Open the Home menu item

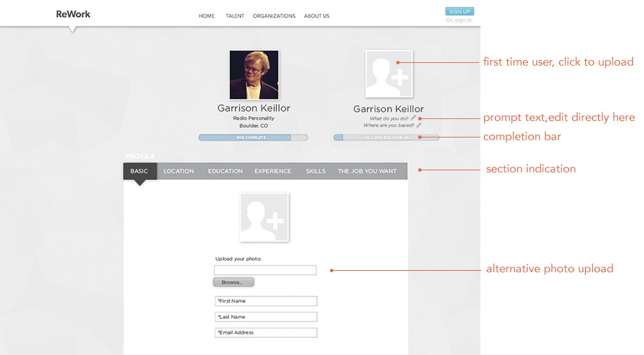pos(207,16)
